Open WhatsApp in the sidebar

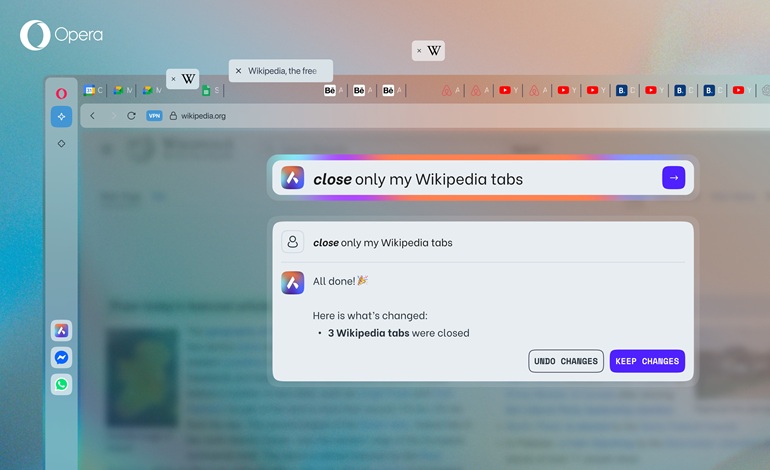[61, 384]
